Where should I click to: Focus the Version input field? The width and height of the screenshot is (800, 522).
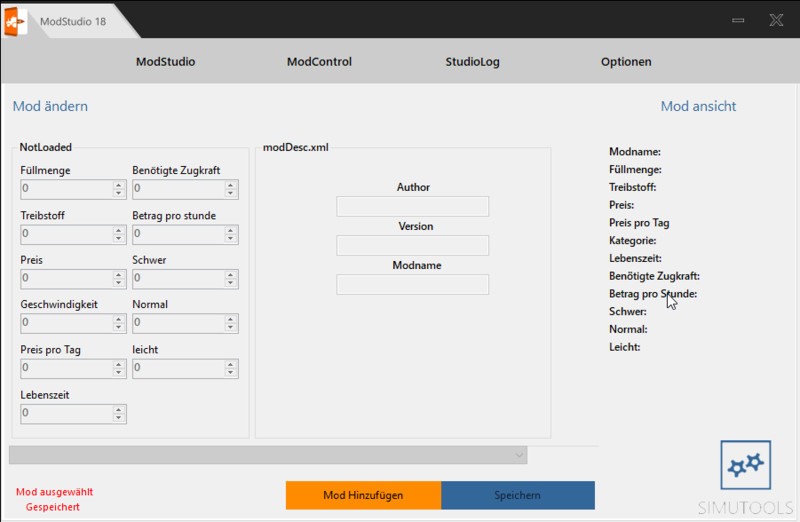(x=412, y=246)
